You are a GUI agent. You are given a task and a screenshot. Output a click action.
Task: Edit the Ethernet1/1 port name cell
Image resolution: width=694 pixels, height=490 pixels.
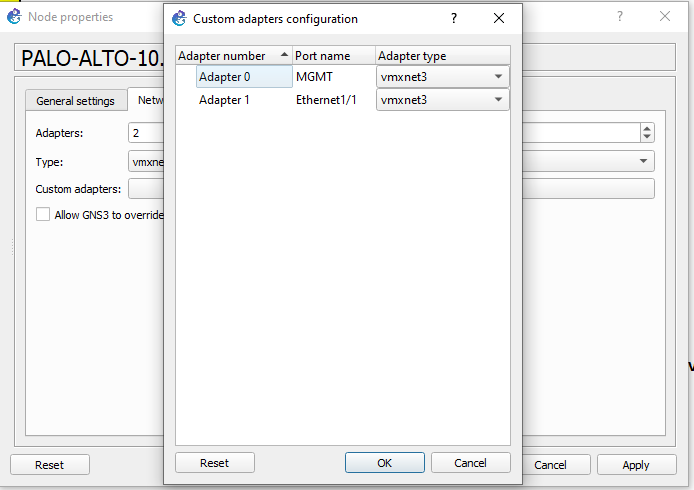(326, 100)
